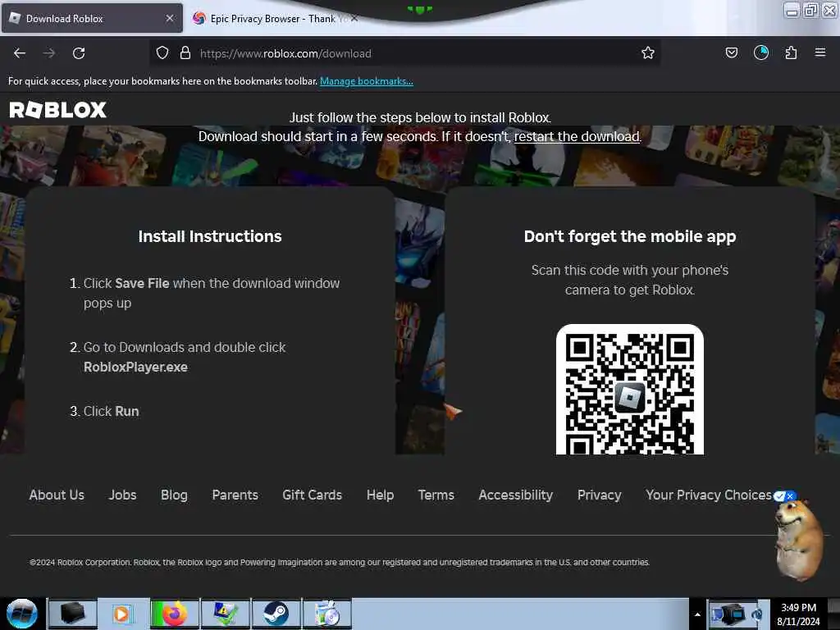Click the RobloxPlayer.exe text
This screenshot has height=630, width=840.
135,367
